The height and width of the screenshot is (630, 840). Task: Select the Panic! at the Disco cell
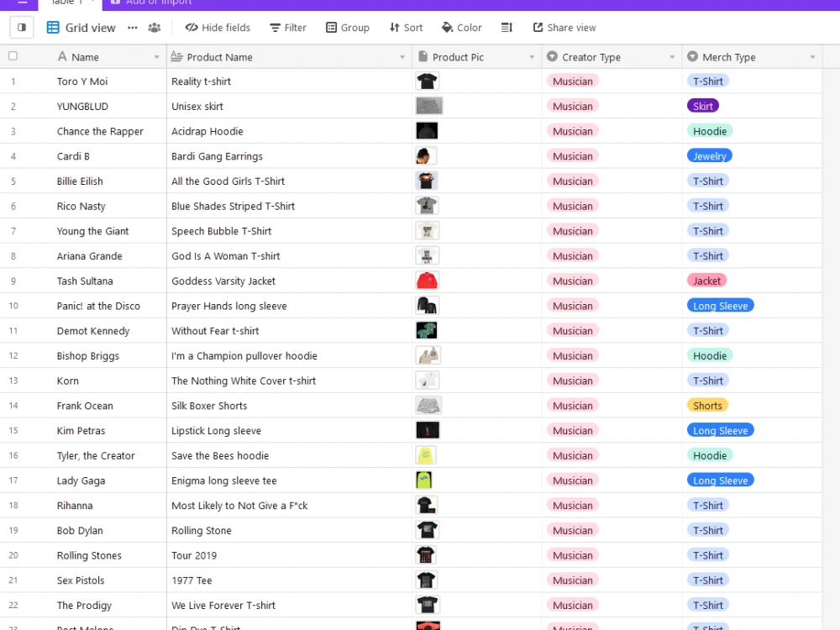(x=83, y=306)
